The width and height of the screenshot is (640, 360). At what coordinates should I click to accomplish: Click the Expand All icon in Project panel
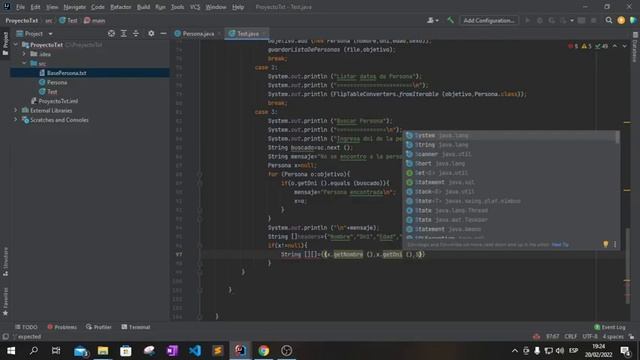click(124, 33)
